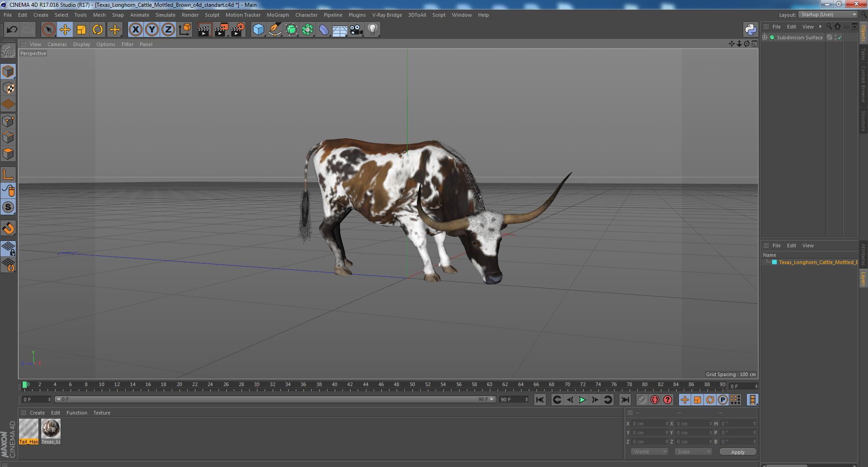Viewport: 868px width, 467px height.
Task: Open viewport Cameras menu
Action: click(57, 44)
